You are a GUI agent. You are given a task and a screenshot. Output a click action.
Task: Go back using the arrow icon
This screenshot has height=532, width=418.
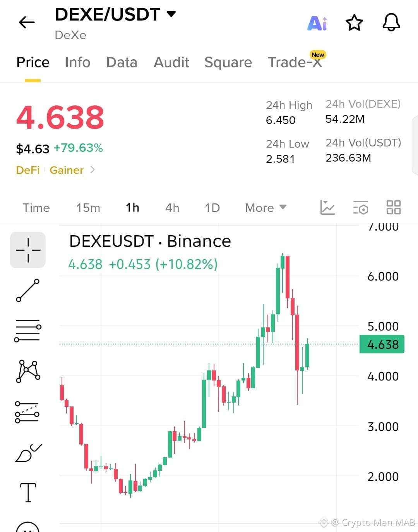[x=27, y=22]
